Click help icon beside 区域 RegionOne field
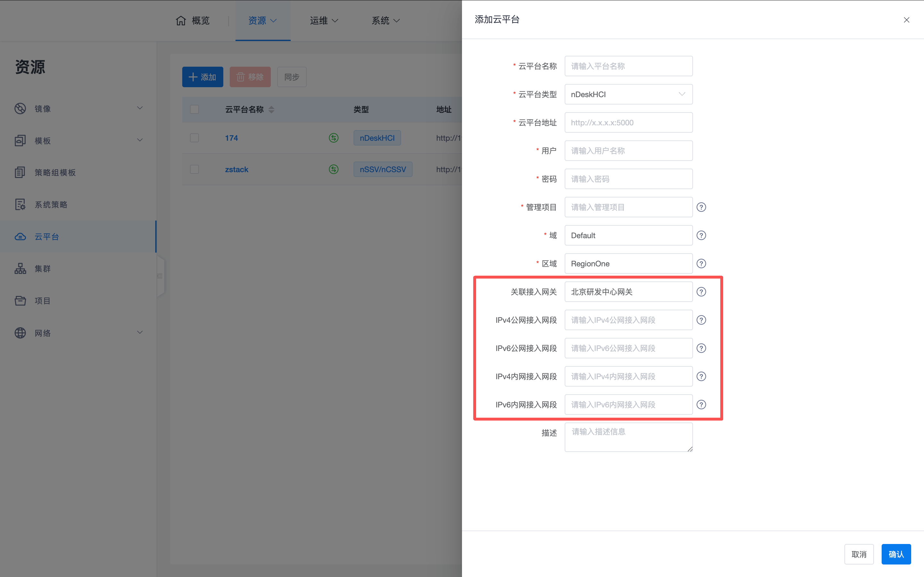The image size is (924, 577). (x=701, y=264)
